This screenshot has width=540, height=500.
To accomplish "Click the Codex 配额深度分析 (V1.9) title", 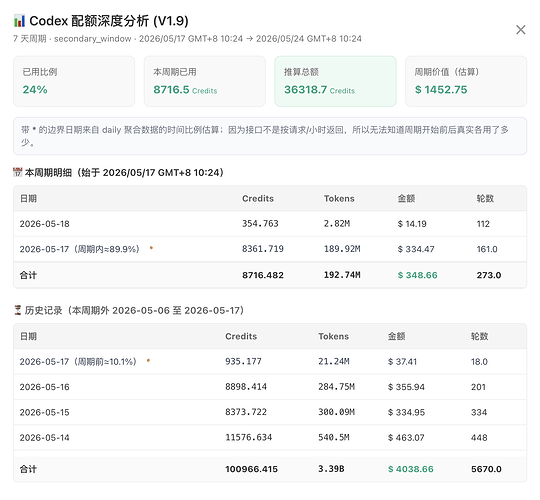I will coord(109,21).
